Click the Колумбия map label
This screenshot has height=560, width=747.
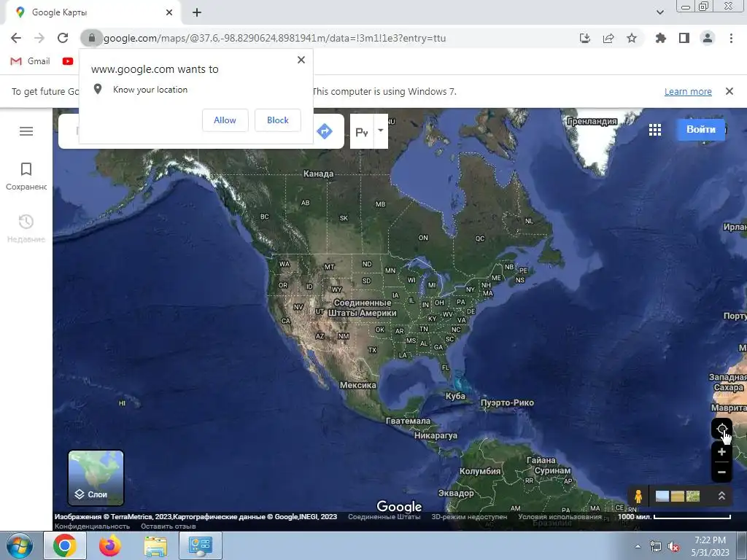pos(480,471)
